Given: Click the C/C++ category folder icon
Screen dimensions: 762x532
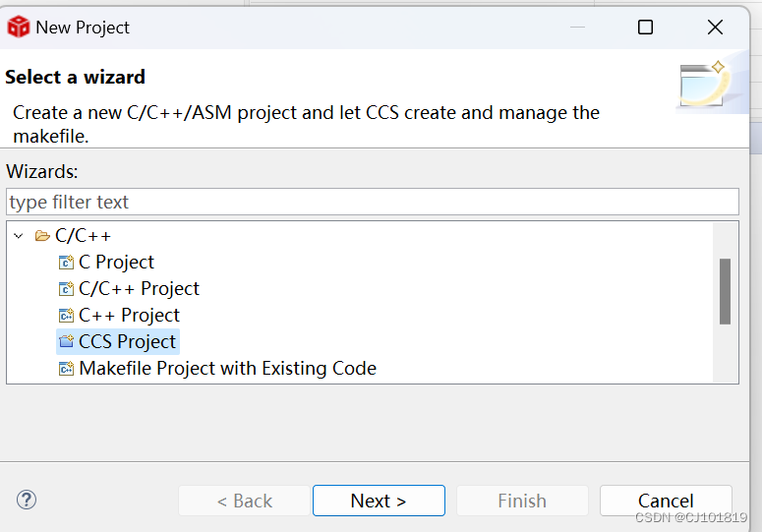Looking at the screenshot, I should point(42,236).
